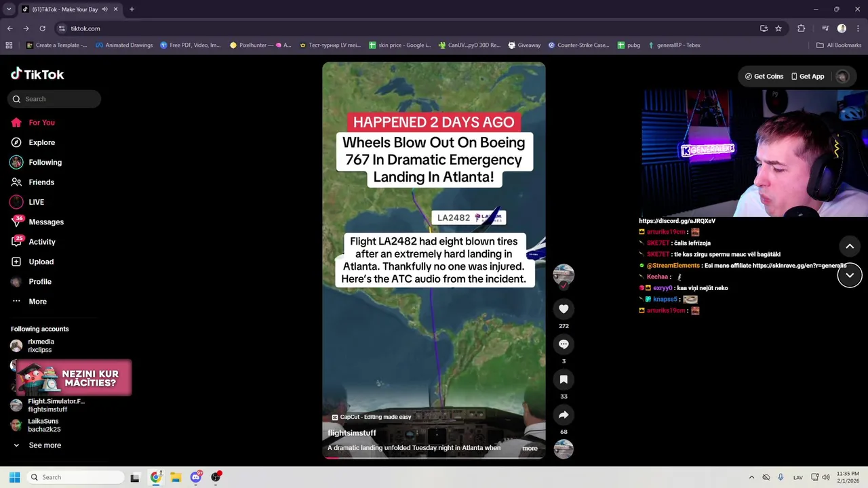Open Discord from the taskbar
868x488 pixels.
click(196, 477)
